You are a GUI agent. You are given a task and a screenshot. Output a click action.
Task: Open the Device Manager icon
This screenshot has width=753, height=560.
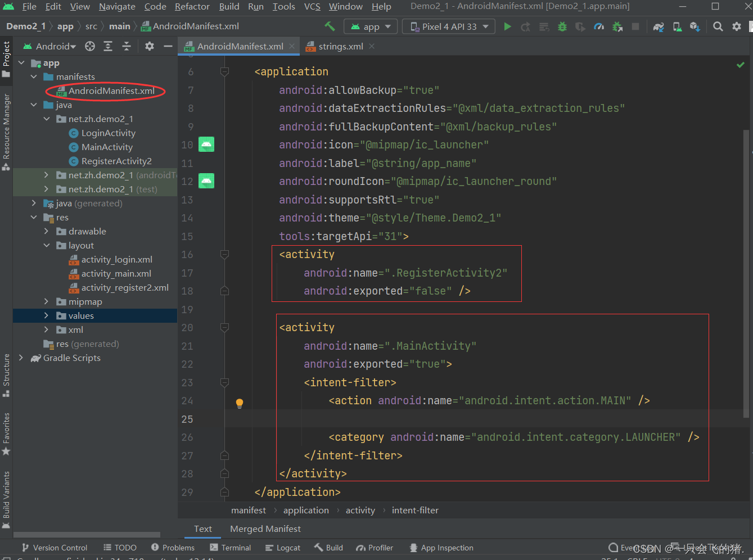677,26
